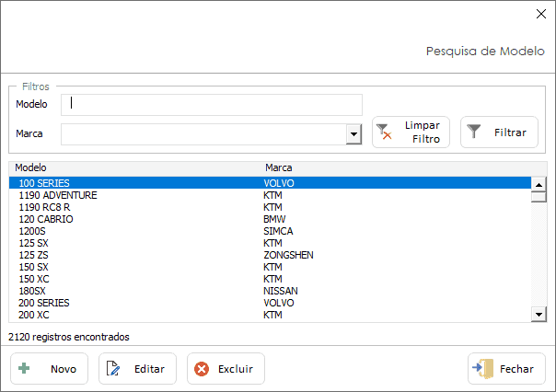Viewport: 556px width, 392px height.
Task: Click the crossed funnel icon on Limpar Filtro
Action: [384, 132]
